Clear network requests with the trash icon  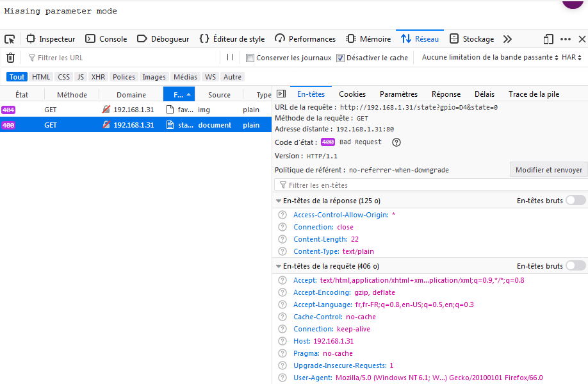pos(9,58)
